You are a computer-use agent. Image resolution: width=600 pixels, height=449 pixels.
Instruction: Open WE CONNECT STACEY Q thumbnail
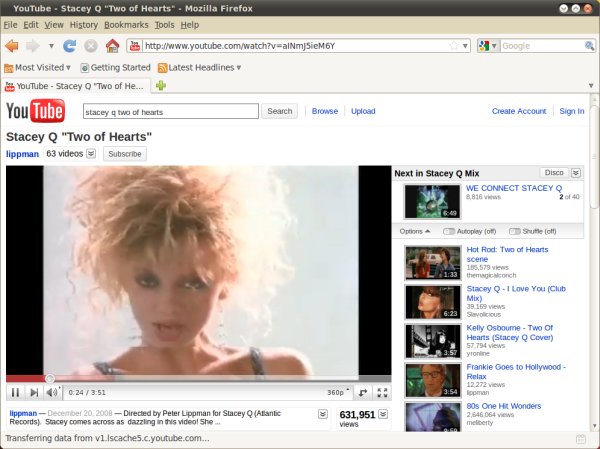(x=432, y=201)
